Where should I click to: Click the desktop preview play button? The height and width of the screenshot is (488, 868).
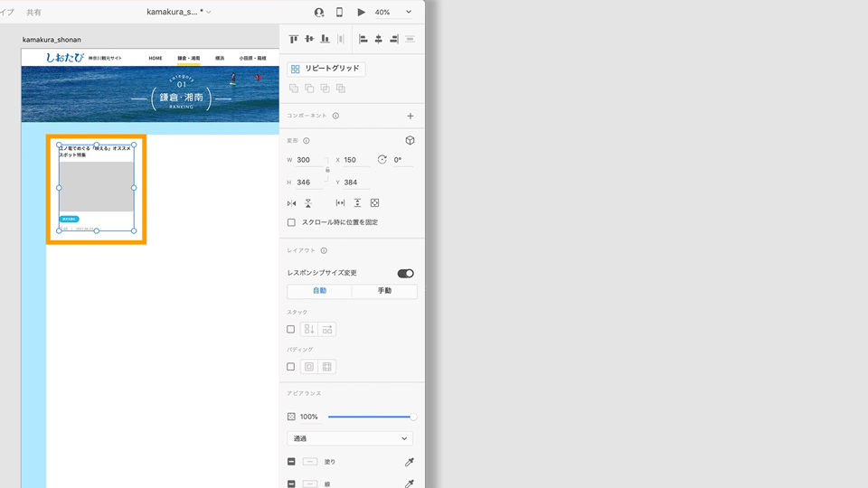coord(361,12)
